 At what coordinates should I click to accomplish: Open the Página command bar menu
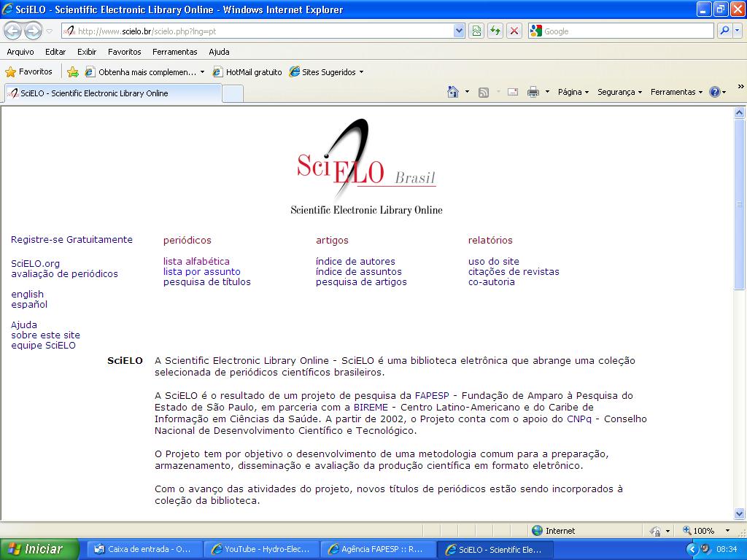(573, 92)
